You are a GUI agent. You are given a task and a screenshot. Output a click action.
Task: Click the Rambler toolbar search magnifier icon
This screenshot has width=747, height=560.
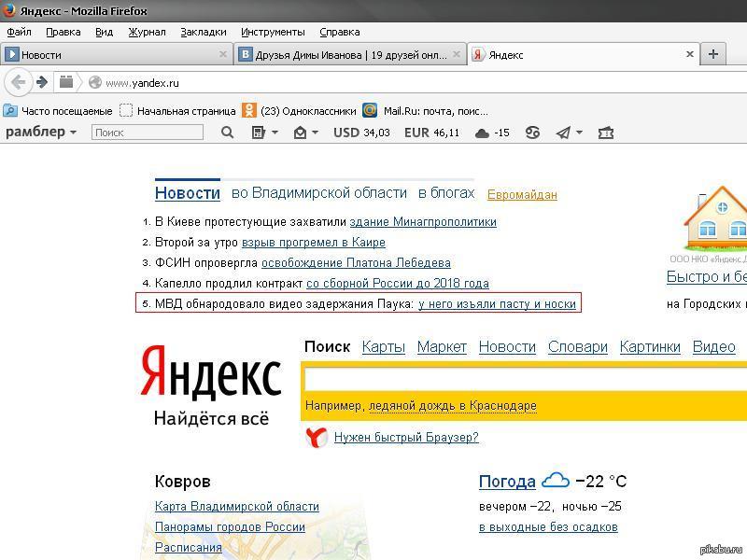click(227, 133)
